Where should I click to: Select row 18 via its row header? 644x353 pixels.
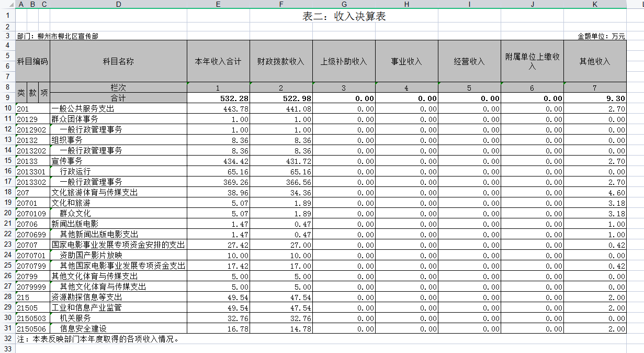click(7, 192)
